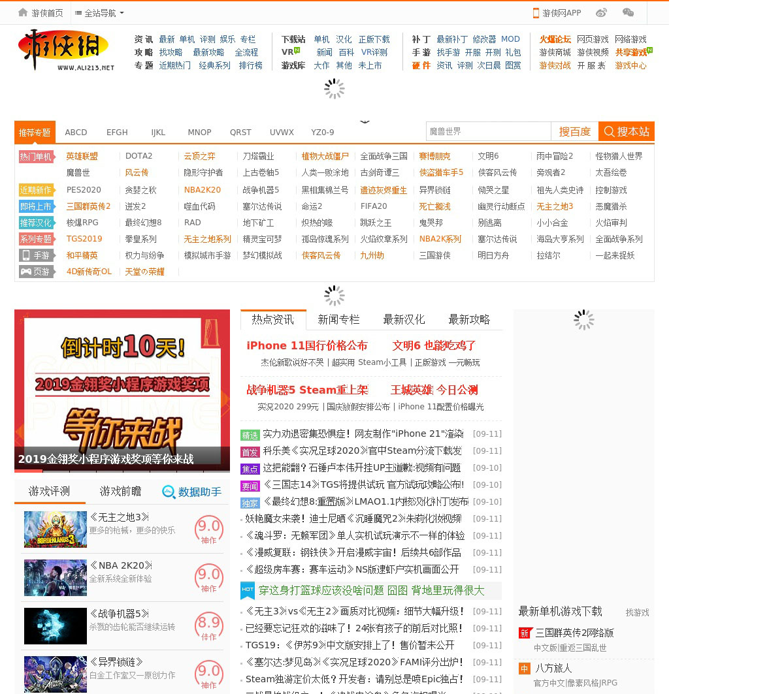
Task: Open the 英雄联盟 link
Action: click(x=82, y=156)
